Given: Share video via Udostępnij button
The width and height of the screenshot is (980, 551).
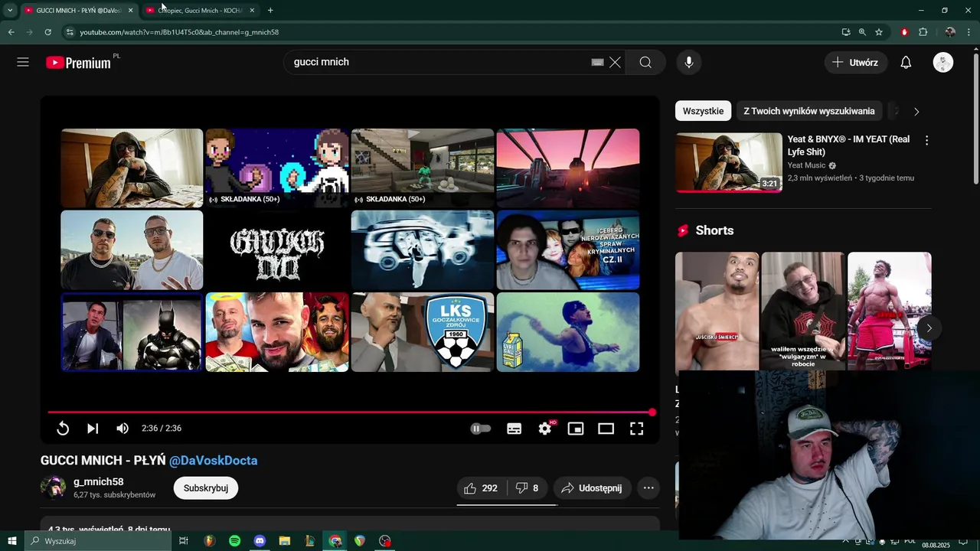Looking at the screenshot, I should (591, 488).
